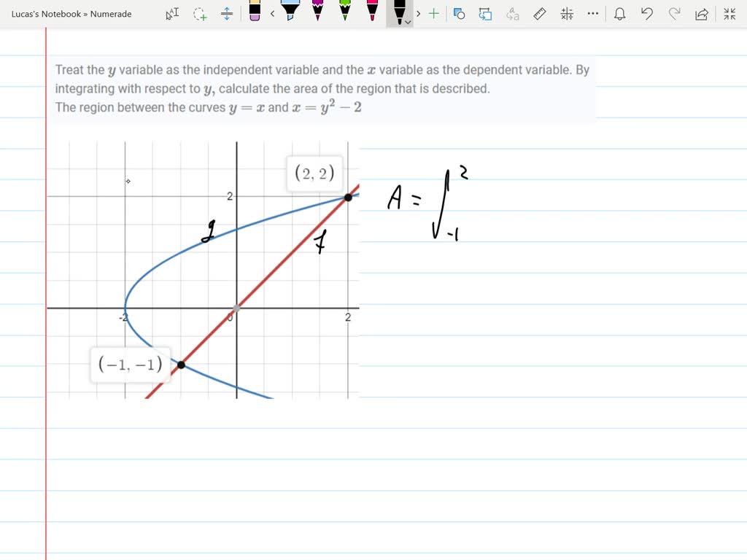Screen dimensions: 747x560
Task: Select the green pen
Action: (x=343, y=12)
